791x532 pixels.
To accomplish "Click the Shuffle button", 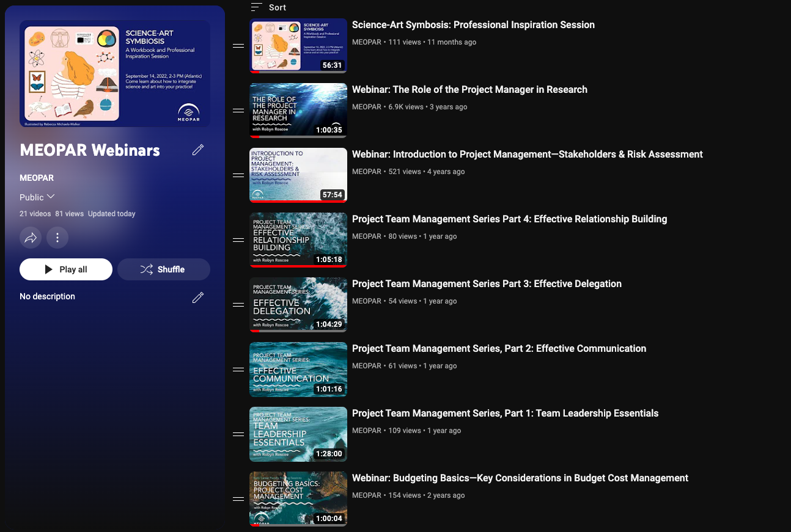I will [164, 269].
